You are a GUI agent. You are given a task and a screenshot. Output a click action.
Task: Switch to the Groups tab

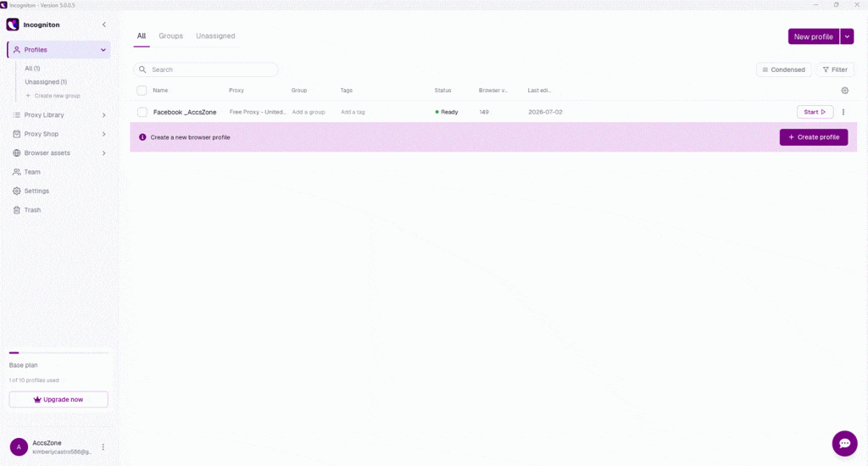point(170,36)
